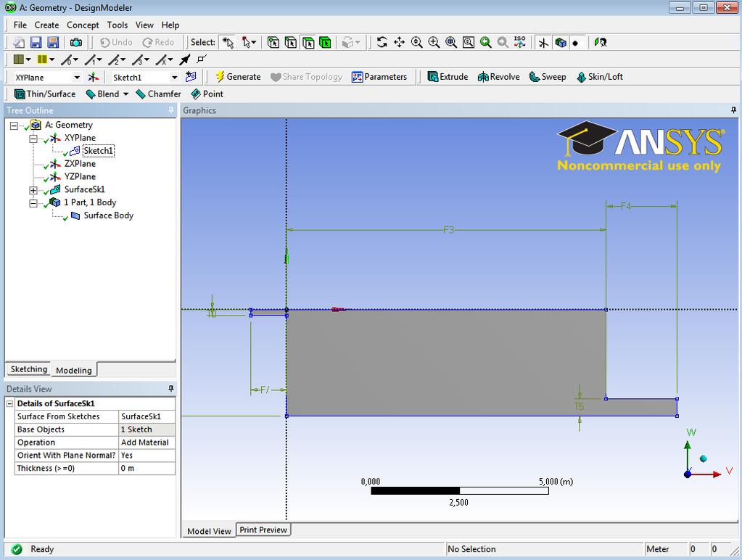
Task: Collapse the A: Geometry tree node
Action: [14, 126]
